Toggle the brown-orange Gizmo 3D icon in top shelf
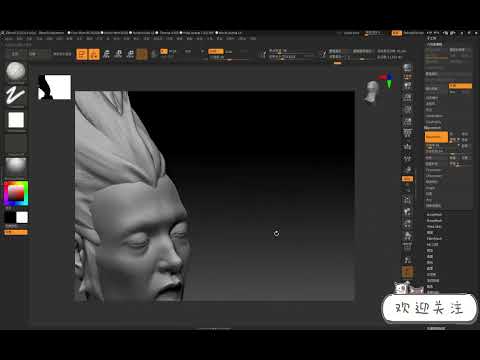480x360 pixels. (142, 54)
